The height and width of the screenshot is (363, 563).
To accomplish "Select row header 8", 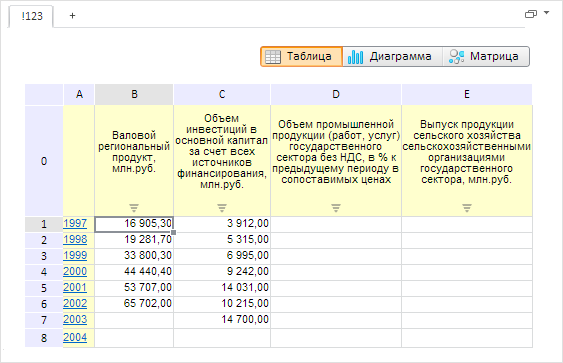I will (44, 338).
